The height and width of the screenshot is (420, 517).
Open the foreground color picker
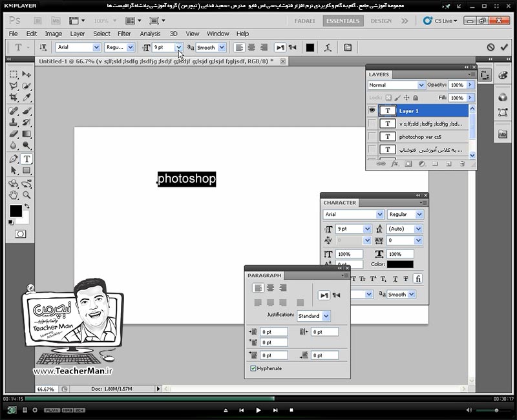(x=16, y=211)
